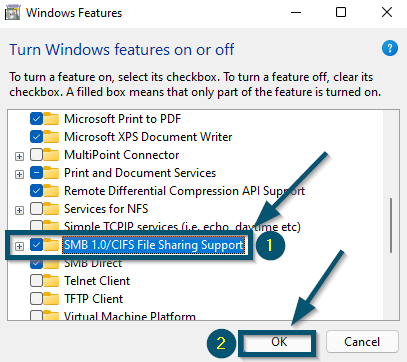Click the blue help question mark icon

[390, 49]
